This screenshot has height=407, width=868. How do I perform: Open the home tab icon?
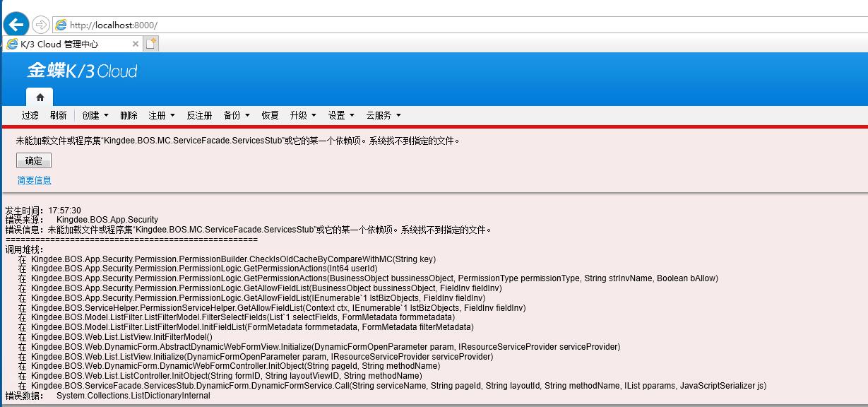40,98
